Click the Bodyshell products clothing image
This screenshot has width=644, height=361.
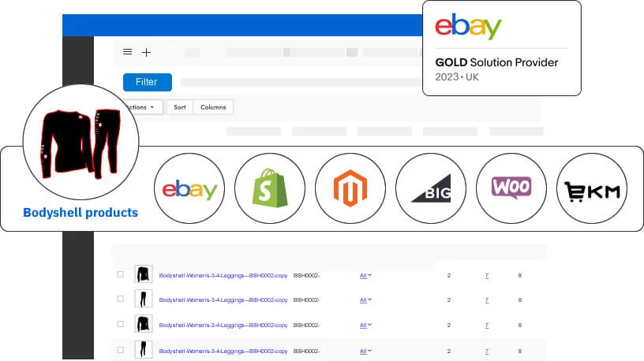pos(80,143)
